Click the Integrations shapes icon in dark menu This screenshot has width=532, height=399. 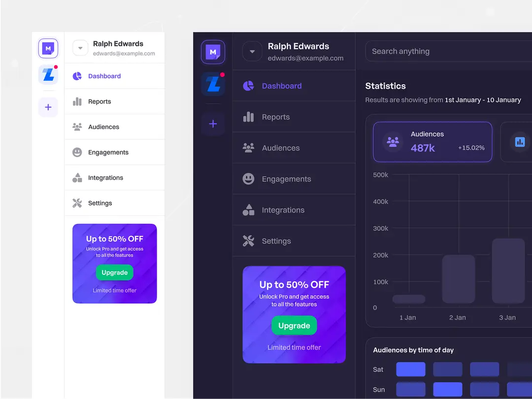pos(248,210)
